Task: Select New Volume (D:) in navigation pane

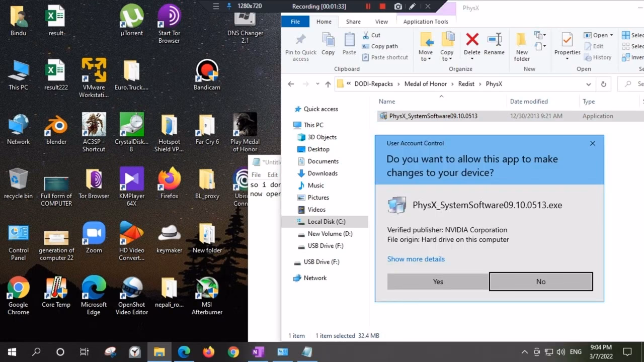Action: click(x=330, y=234)
